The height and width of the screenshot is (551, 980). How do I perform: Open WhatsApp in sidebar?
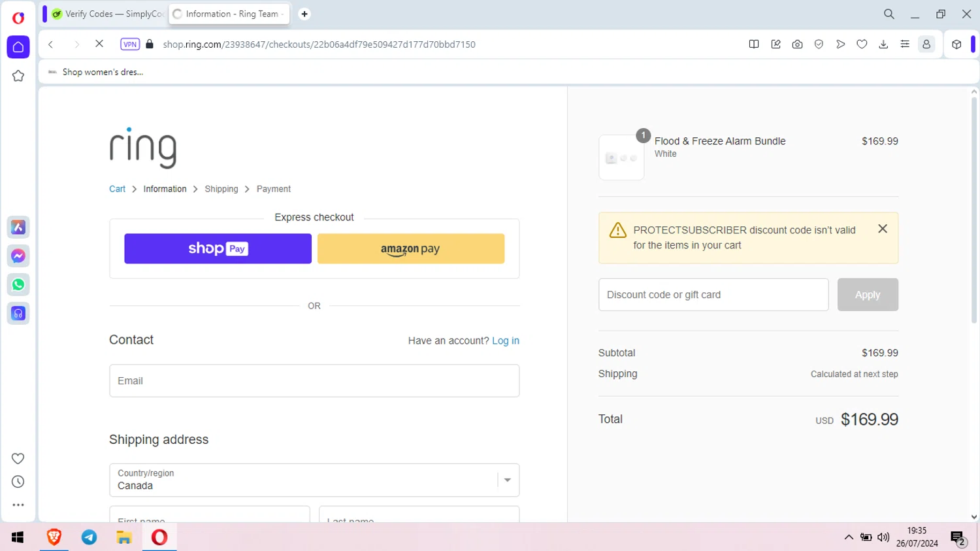point(18,285)
